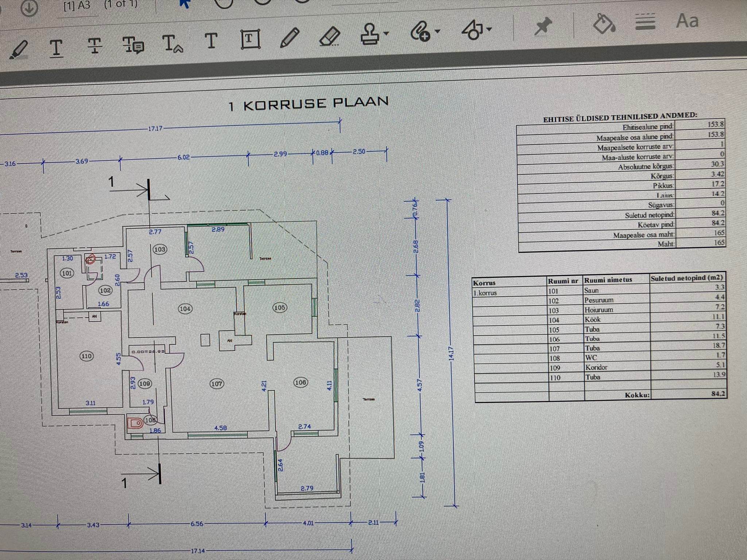Click the stamp tool icon
Viewport: 747px width, 560px height.
tap(370, 34)
